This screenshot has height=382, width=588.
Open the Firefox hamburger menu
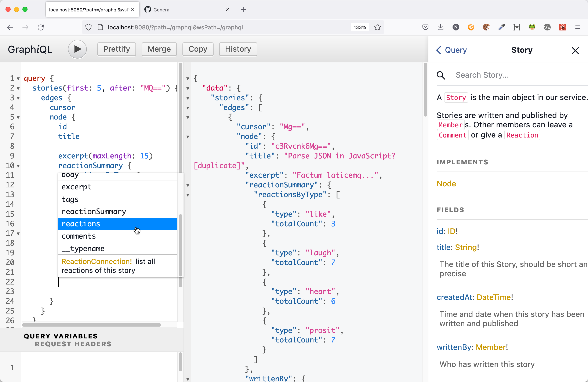point(578,27)
